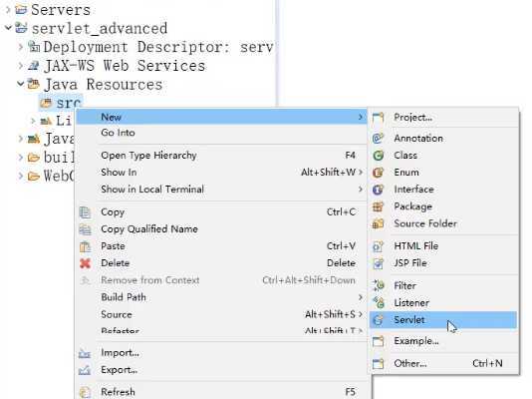This screenshot has height=399, width=532.
Task: Click the JAX-WS Web Services icon
Action: click(33, 65)
